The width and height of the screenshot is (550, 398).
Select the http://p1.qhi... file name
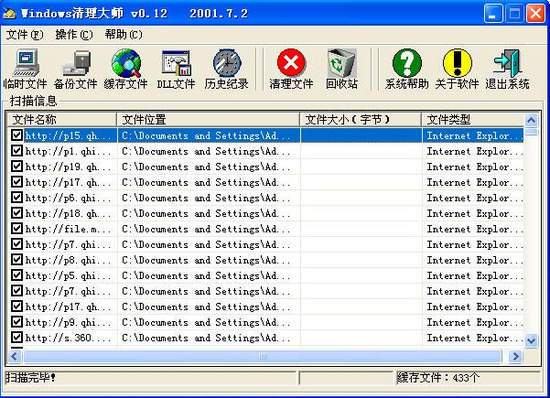click(x=67, y=151)
